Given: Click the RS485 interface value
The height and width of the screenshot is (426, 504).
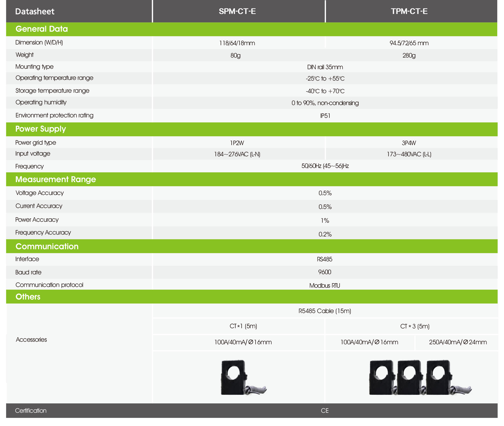Looking at the screenshot, I should (325, 259).
